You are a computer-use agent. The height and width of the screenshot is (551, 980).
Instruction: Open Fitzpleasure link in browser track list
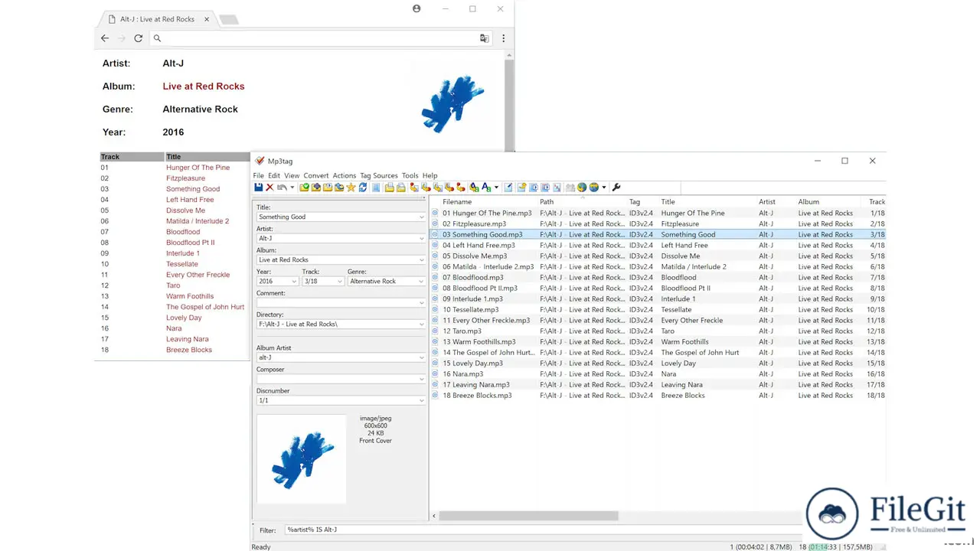pyautogui.click(x=185, y=178)
